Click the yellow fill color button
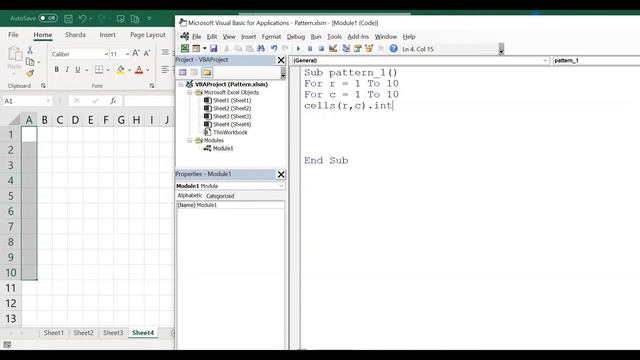 [120, 70]
